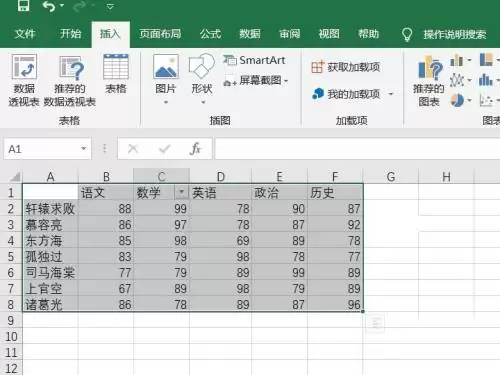The height and width of the screenshot is (375, 500).
Task: Click the PivotTable (数据透视表) icon
Action: 24,67
